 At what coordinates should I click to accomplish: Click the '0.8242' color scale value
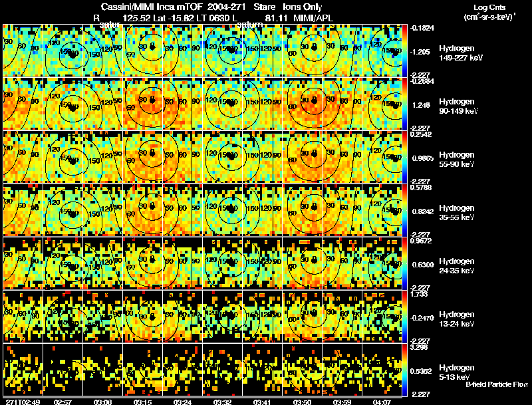point(423,211)
